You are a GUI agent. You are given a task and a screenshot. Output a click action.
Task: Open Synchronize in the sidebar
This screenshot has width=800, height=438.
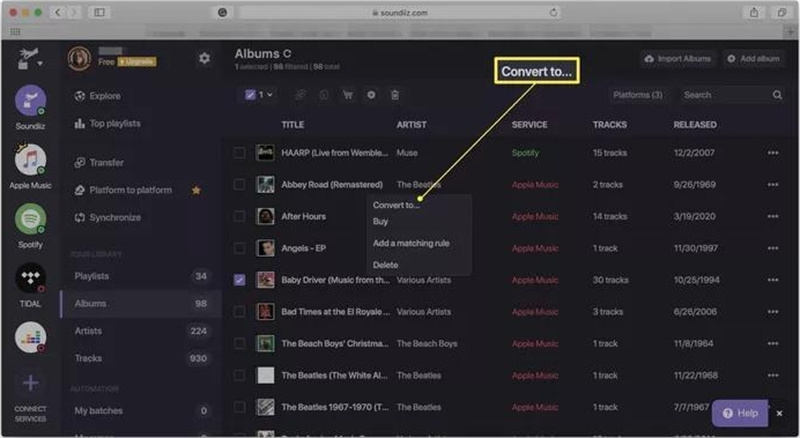coord(107,217)
